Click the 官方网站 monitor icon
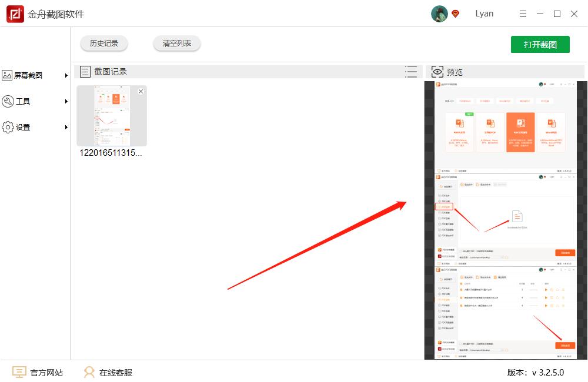Image resolution: width=588 pixels, height=382 pixels. tap(19, 373)
